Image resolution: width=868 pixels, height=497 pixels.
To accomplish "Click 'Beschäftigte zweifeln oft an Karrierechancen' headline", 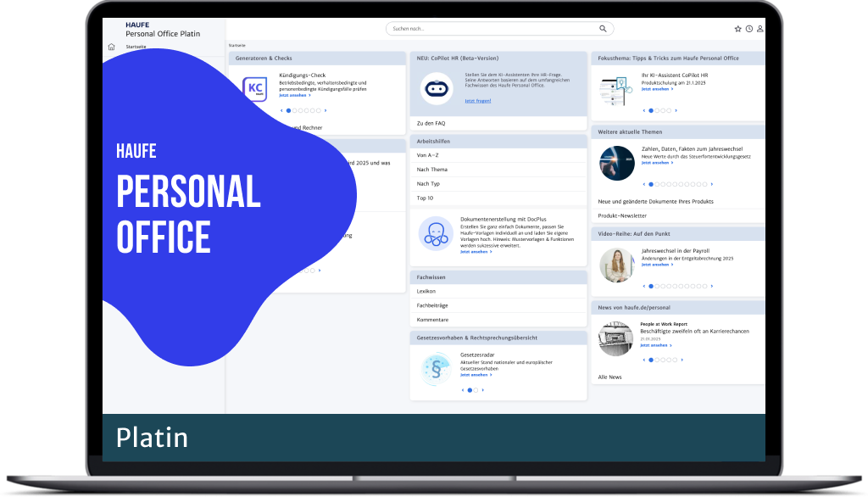I will [x=695, y=332].
